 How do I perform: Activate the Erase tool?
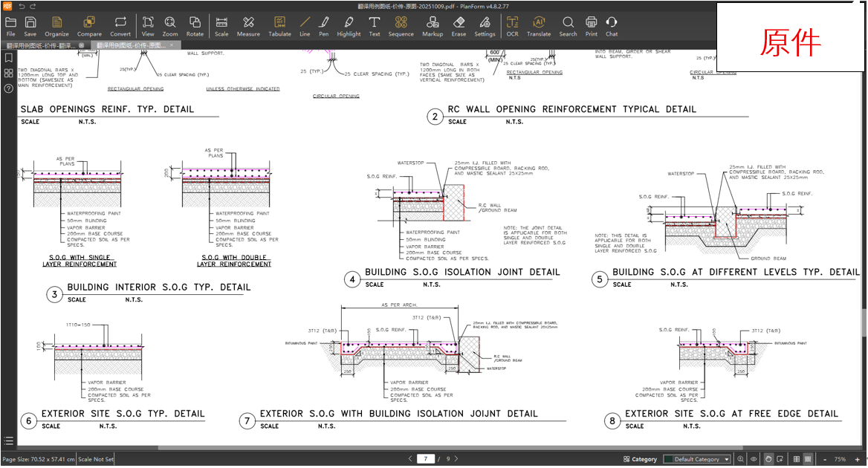coord(459,26)
